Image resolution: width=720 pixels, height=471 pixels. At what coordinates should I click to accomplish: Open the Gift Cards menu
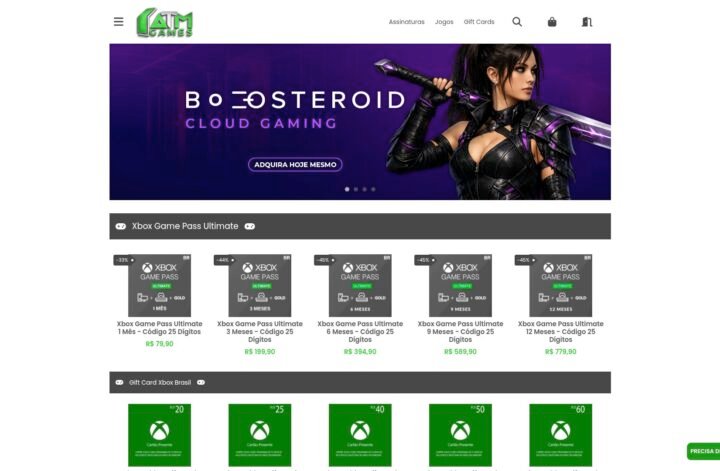click(x=479, y=22)
